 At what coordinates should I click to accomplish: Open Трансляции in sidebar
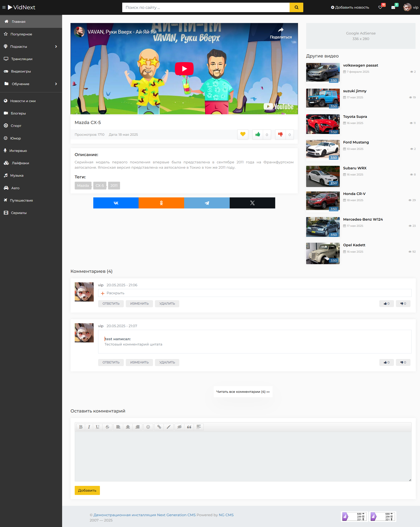click(31, 59)
